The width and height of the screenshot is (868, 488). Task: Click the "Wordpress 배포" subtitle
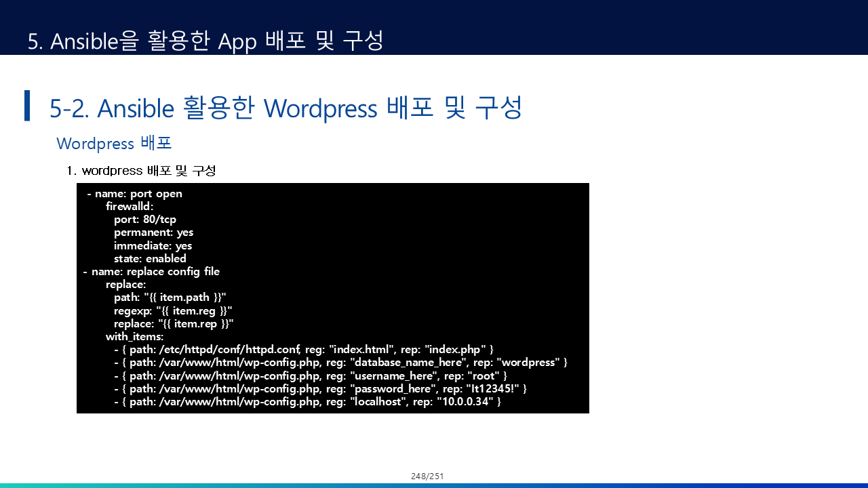click(114, 144)
